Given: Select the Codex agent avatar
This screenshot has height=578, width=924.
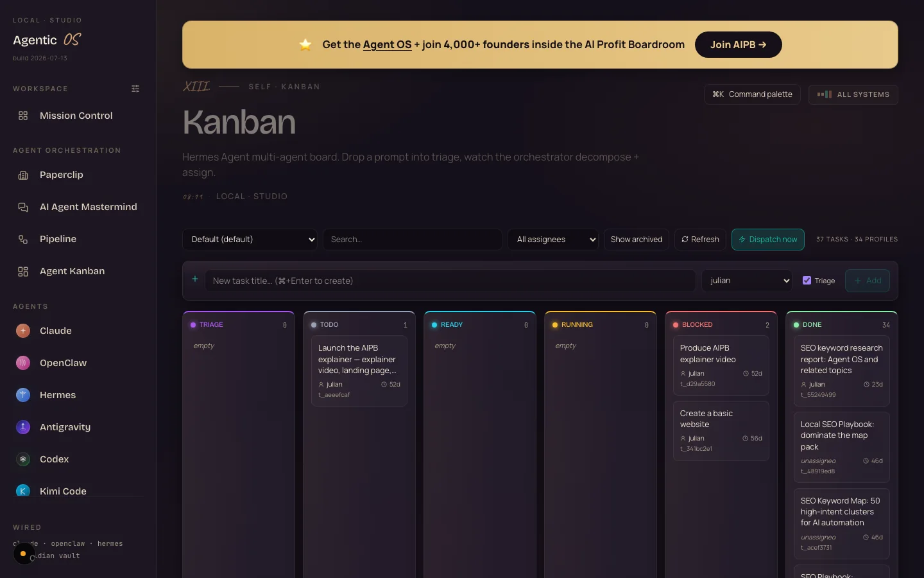Looking at the screenshot, I should pos(23,459).
